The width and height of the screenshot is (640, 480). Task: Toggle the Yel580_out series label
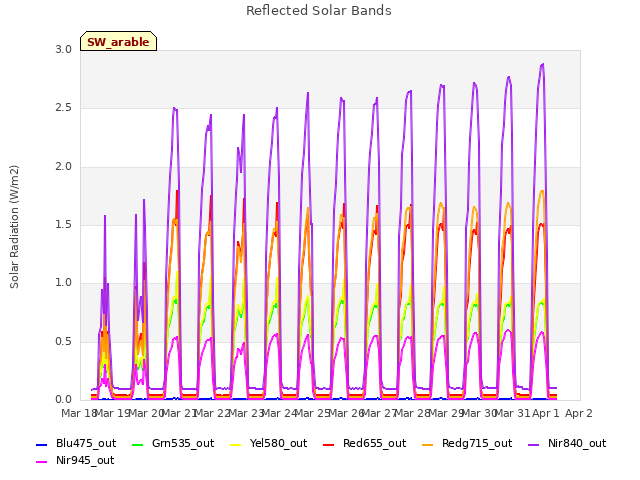tap(278, 444)
